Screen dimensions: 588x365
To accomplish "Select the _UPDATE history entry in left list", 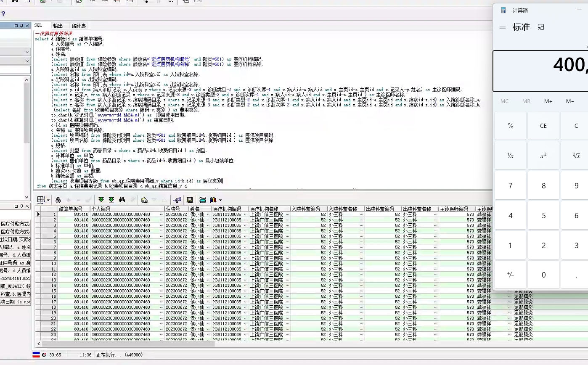I will [x=16, y=286].
